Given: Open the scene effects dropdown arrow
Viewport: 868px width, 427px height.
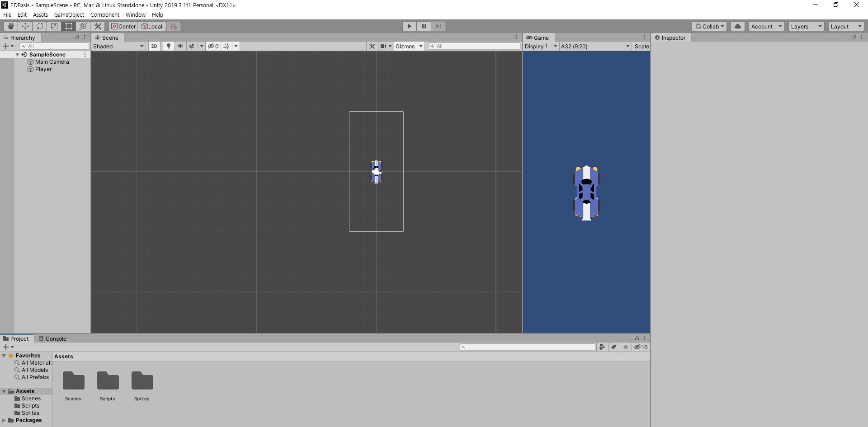Looking at the screenshot, I should [202, 46].
